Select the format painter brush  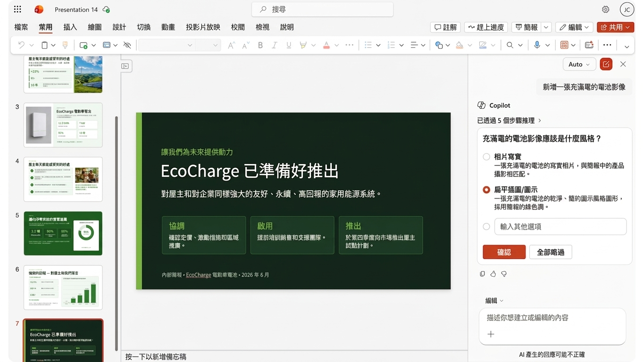(x=65, y=45)
